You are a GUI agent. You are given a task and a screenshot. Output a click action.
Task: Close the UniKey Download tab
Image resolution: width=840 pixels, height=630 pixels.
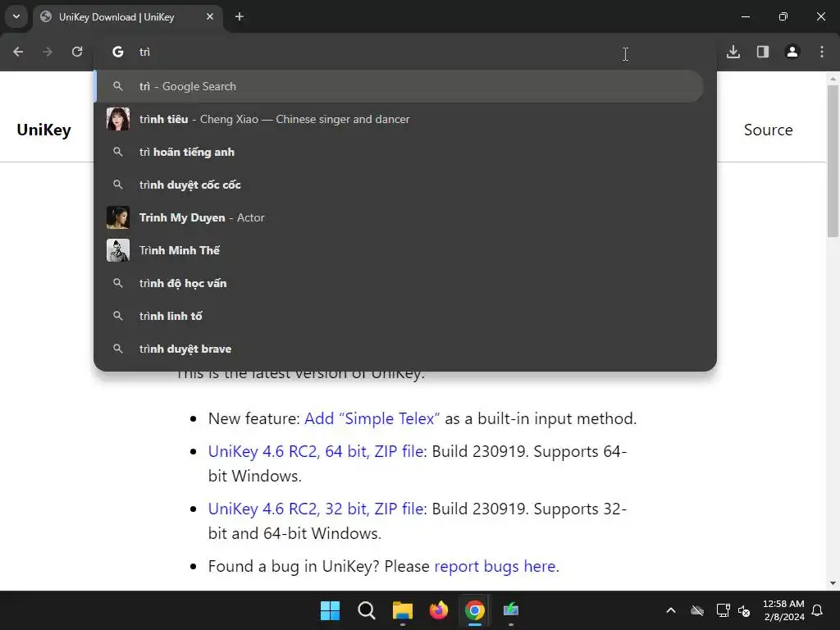210,17
